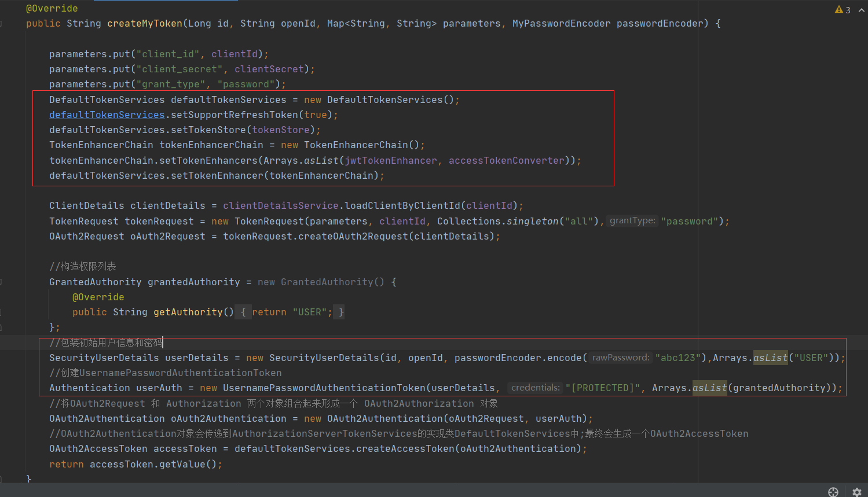Click the comment starting with //将OAuth2Request
Viewport: 868px width, 497px height.
click(x=273, y=403)
